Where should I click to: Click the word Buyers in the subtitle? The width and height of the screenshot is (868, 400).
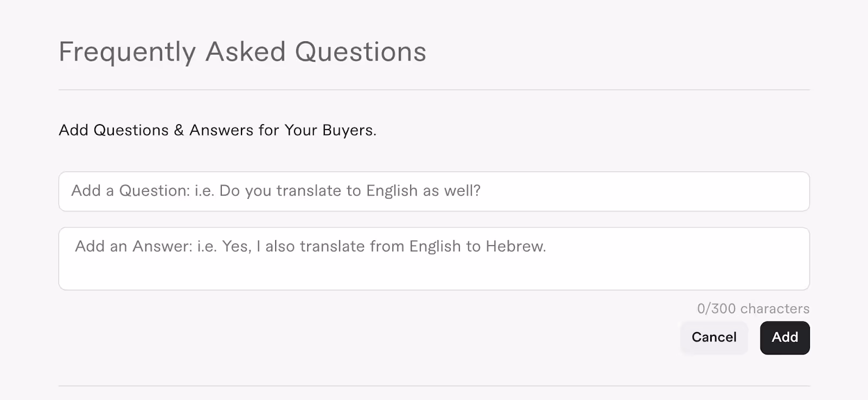(349, 131)
